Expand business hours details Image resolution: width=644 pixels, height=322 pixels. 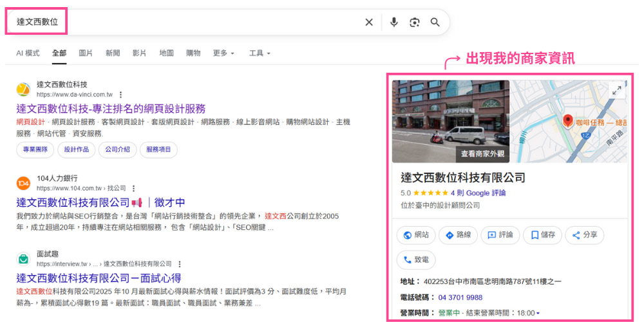coord(538,313)
